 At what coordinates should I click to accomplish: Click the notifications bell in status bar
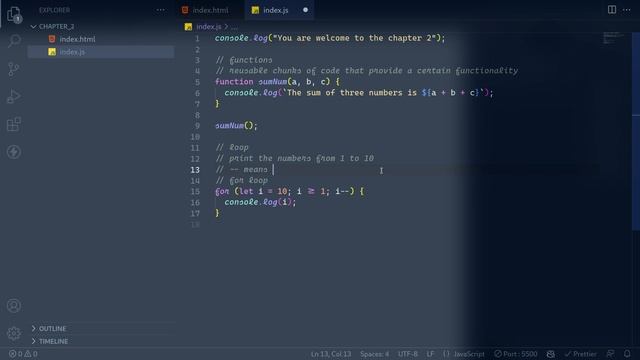pos(627,354)
